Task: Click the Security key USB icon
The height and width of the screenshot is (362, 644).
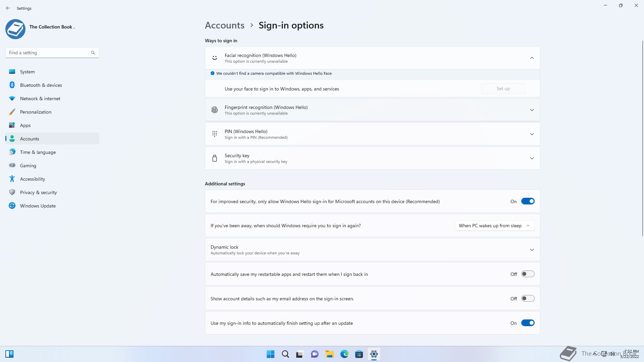Action: (215, 158)
